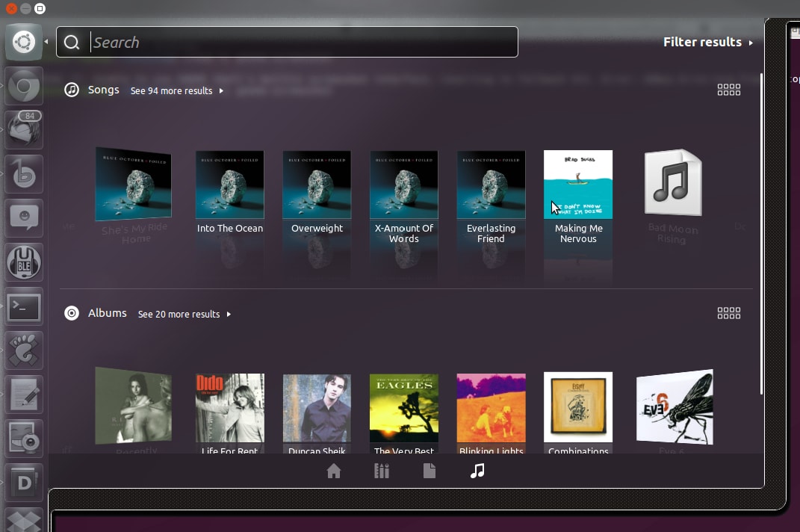This screenshot has width=800, height=532.
Task: Open Dropbox from the launcher
Action: click(x=23, y=520)
